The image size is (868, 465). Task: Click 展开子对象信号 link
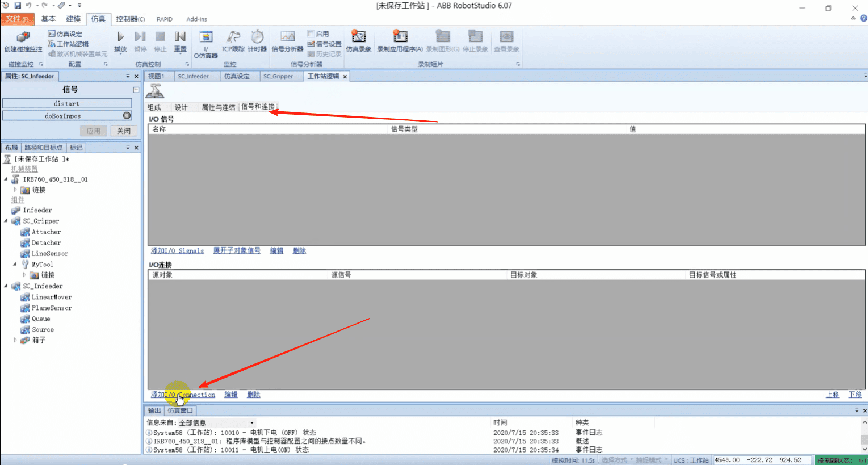click(237, 251)
